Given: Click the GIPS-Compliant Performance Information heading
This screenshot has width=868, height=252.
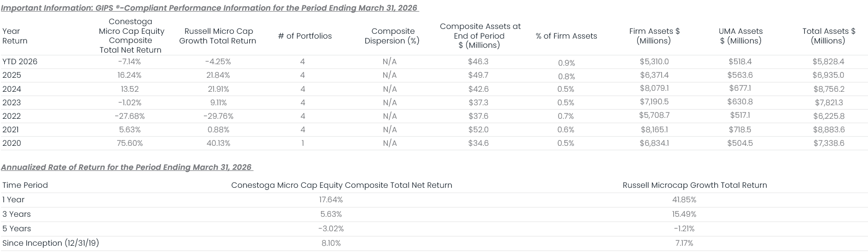Looking at the screenshot, I should point(210,8).
